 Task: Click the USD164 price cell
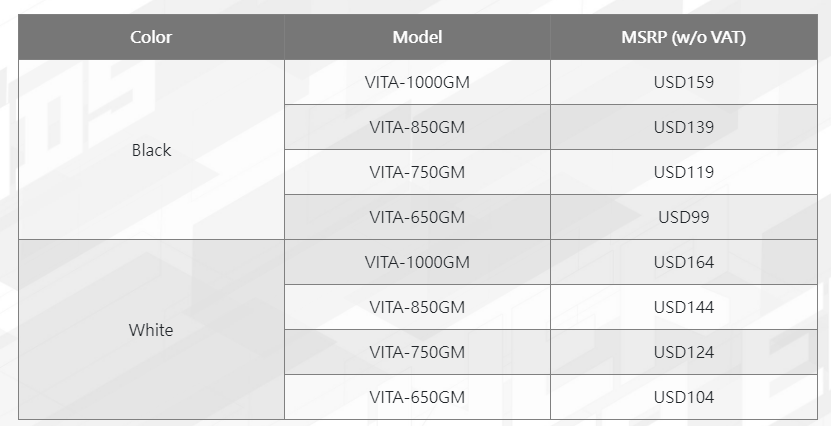(684, 262)
